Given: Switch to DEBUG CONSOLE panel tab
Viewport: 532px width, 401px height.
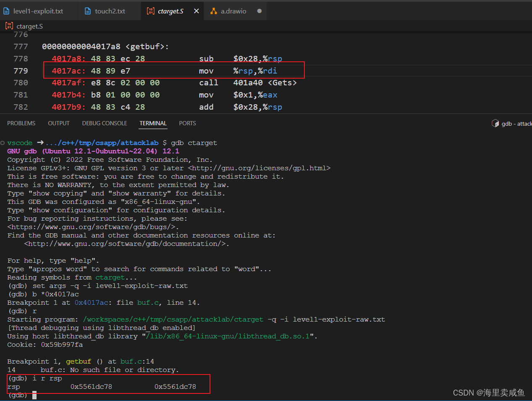Looking at the screenshot, I should click(105, 123).
